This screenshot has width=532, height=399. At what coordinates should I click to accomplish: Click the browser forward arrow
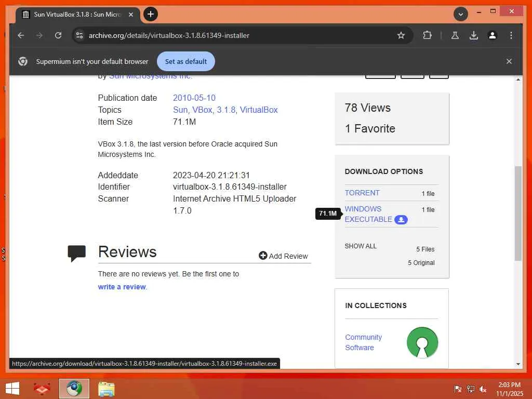(x=39, y=35)
